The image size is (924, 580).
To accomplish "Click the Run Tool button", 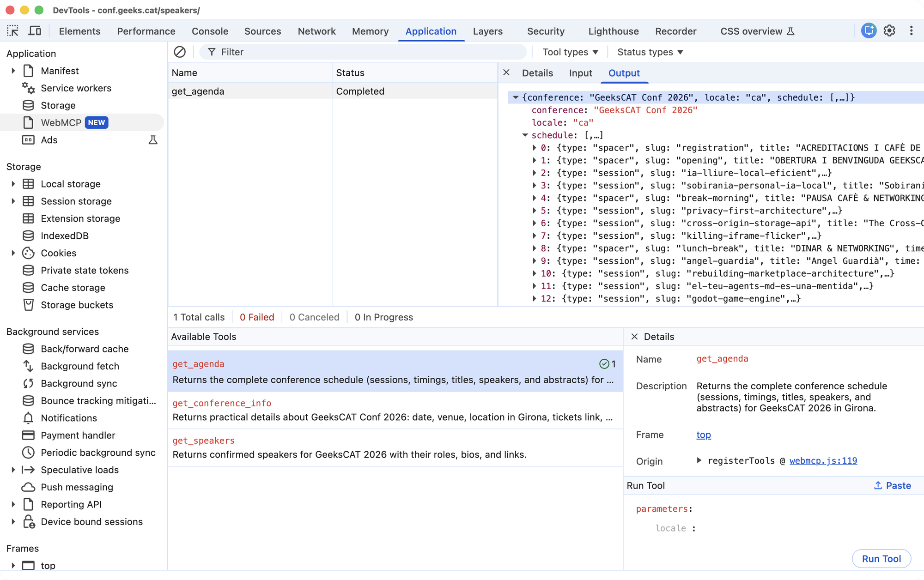I will point(881,559).
